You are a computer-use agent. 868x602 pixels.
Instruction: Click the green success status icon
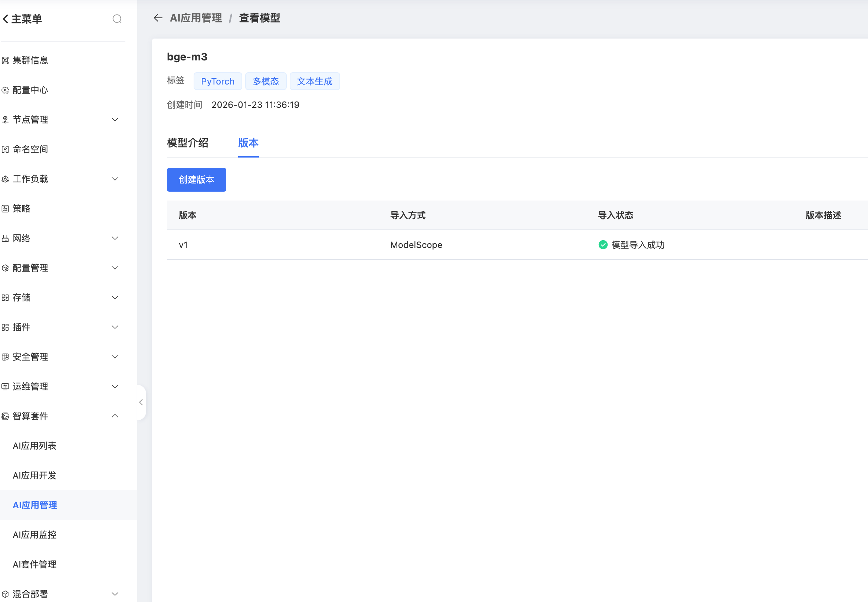click(x=603, y=245)
